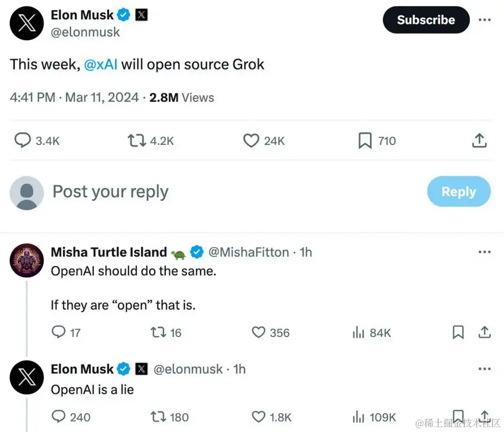The width and height of the screenshot is (504, 432).
Task: Repost the main Grok tweet
Action: click(136, 140)
